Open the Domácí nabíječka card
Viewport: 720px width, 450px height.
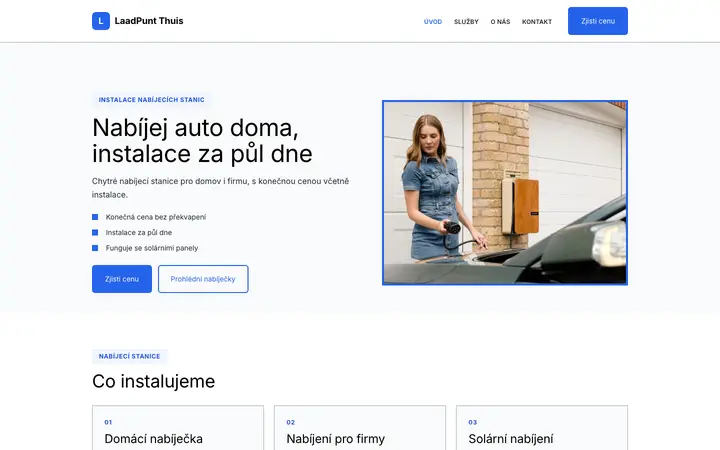[x=178, y=428]
